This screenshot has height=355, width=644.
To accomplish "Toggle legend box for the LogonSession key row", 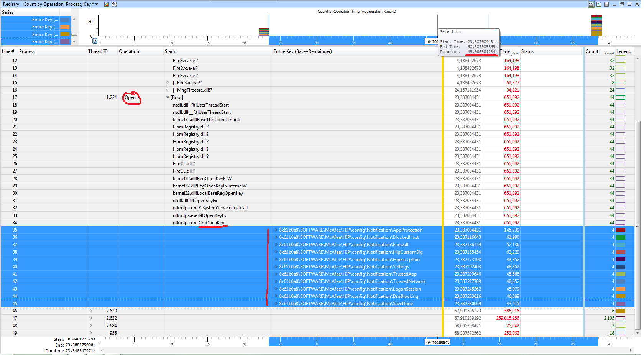I will (x=620, y=289).
